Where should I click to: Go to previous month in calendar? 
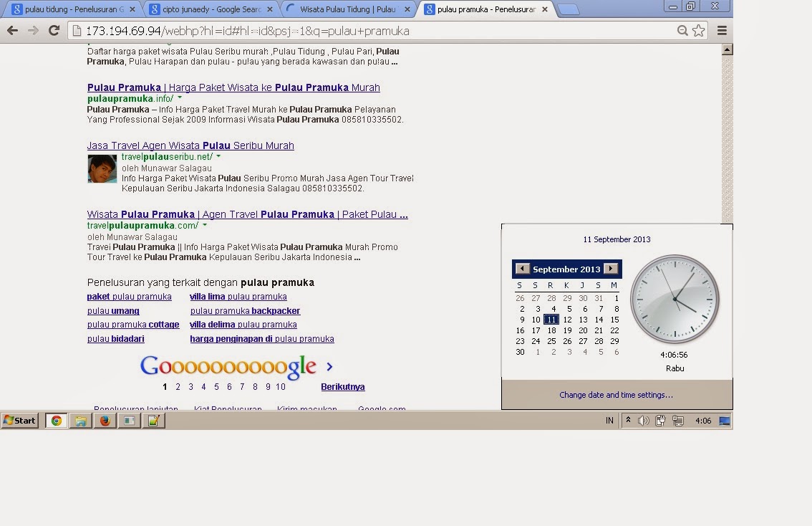click(523, 269)
